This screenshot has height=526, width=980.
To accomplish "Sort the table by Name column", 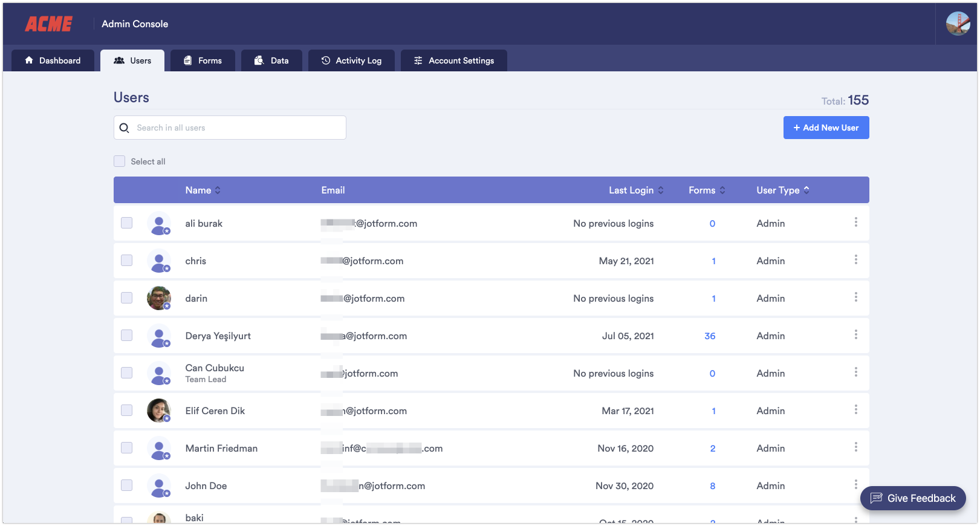I will coord(203,190).
